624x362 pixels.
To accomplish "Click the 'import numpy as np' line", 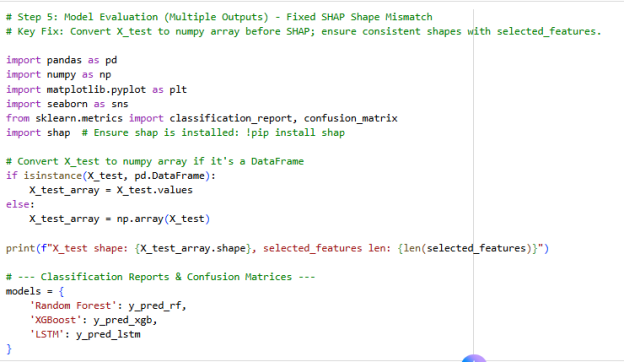I will pyautogui.click(x=58, y=74).
